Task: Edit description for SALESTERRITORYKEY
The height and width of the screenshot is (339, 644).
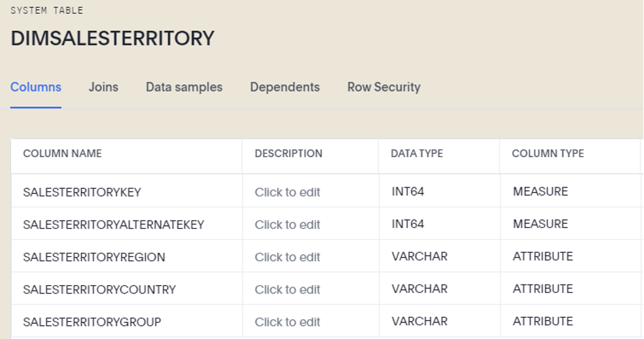Action: point(287,192)
